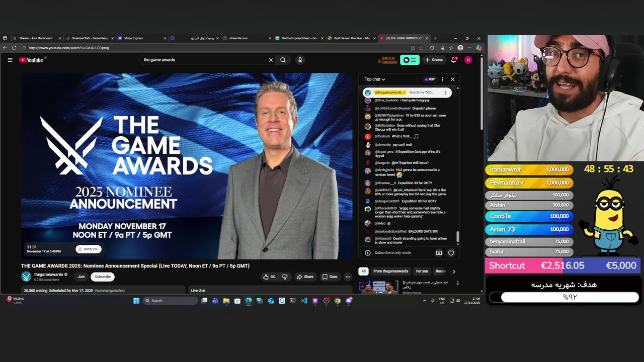Click the @thegameawards pinned chat message
This screenshot has height=362, width=644.
(x=407, y=93)
